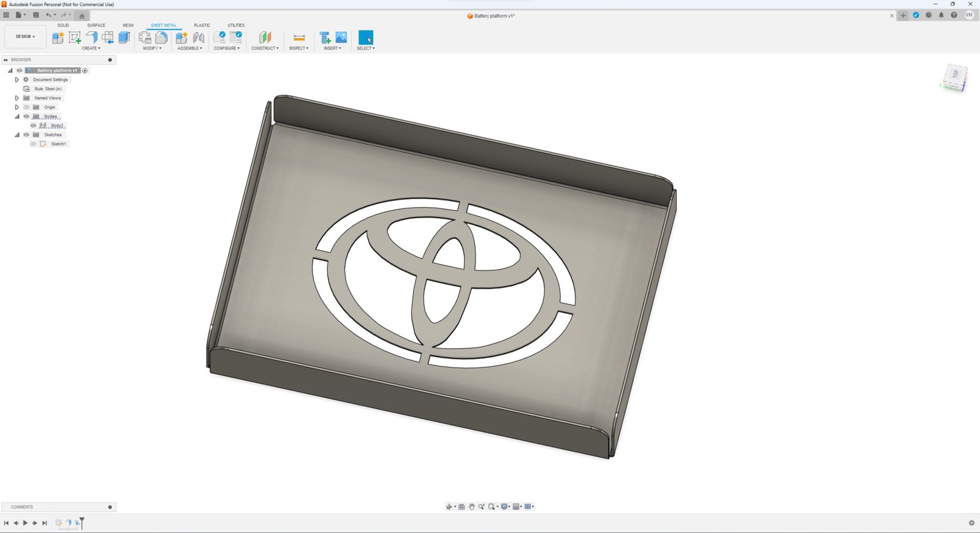Image resolution: width=980 pixels, height=533 pixels.
Task: Click the Insert Derive icon
Action: click(325, 37)
